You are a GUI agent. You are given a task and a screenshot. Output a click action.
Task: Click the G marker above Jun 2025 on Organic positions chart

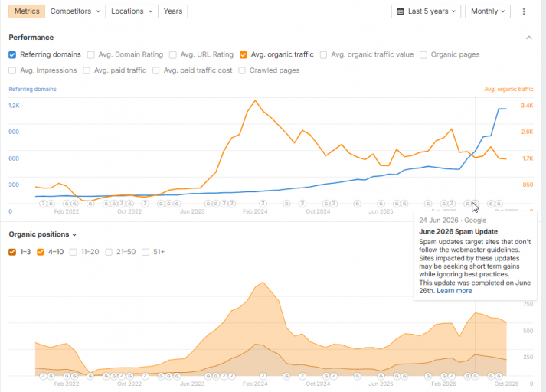click(x=381, y=376)
